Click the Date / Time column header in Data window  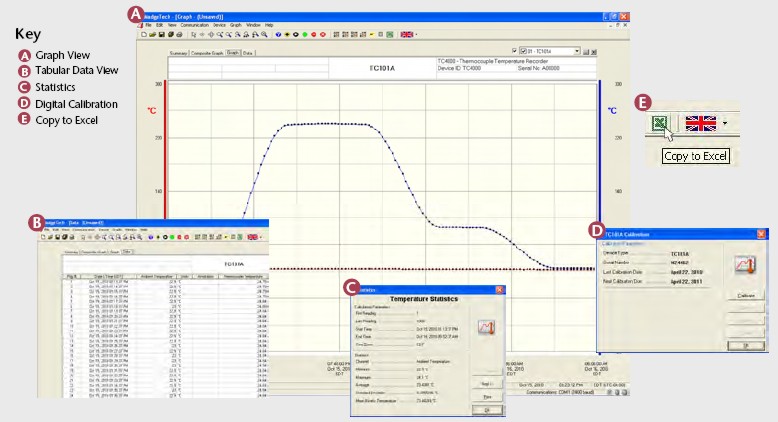tap(109, 276)
